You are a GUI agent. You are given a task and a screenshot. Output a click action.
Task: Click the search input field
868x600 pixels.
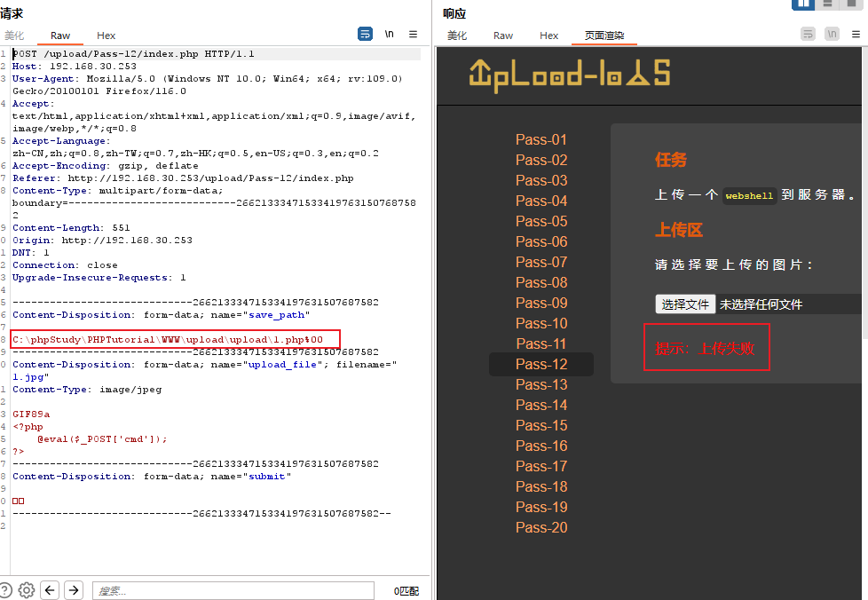[233, 590]
